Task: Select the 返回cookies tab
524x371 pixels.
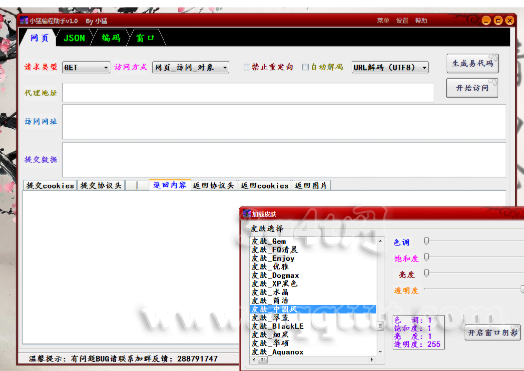Action: click(x=264, y=186)
